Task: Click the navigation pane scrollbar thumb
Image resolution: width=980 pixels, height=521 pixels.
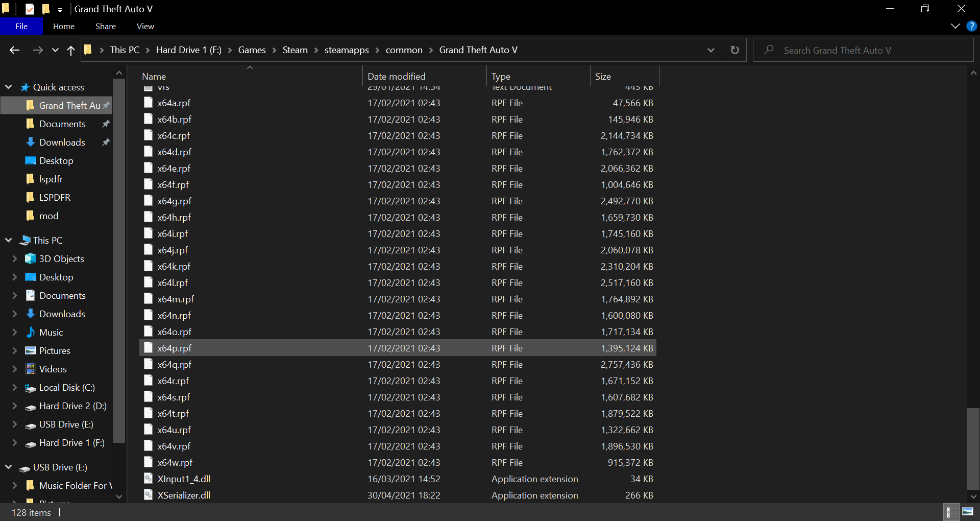Action: 118,260
